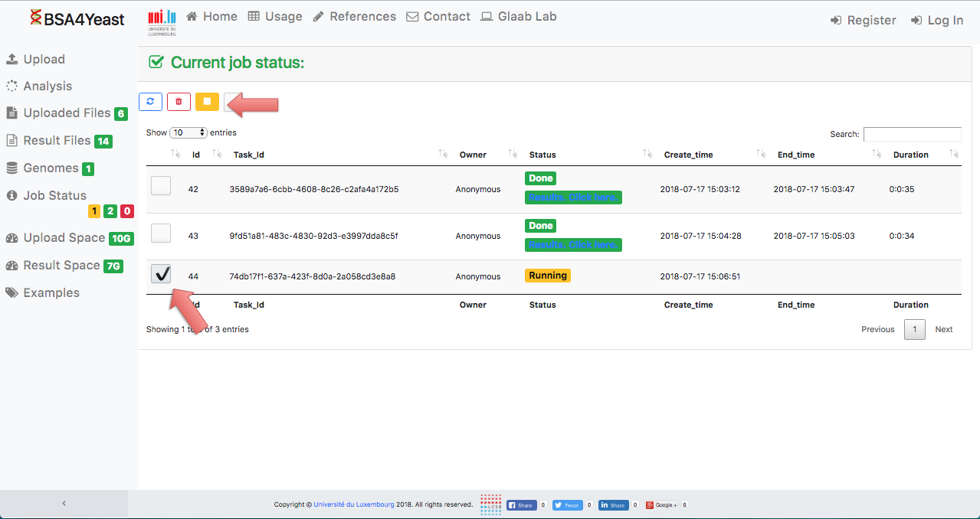Open Upload from the sidebar
The height and width of the screenshot is (519, 980).
pos(44,60)
